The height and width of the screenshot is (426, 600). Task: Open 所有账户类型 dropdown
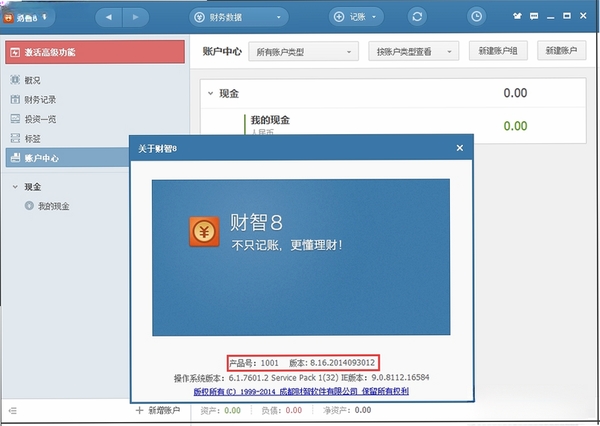303,51
